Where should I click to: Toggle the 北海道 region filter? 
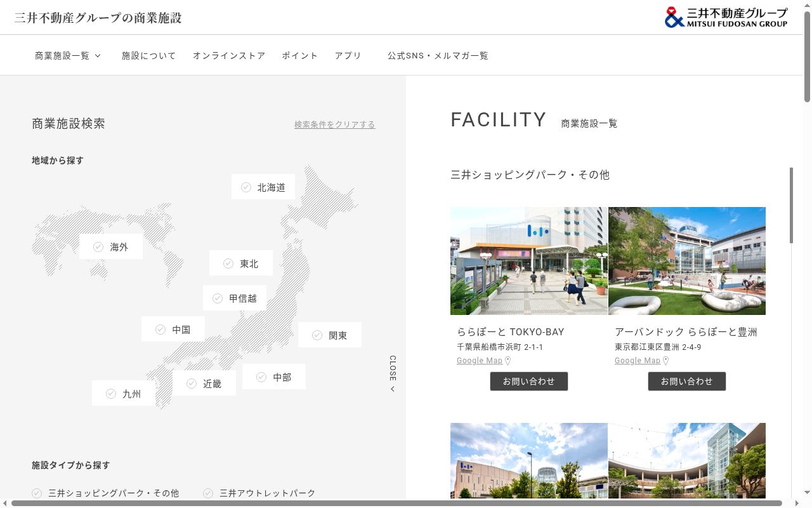pos(263,187)
